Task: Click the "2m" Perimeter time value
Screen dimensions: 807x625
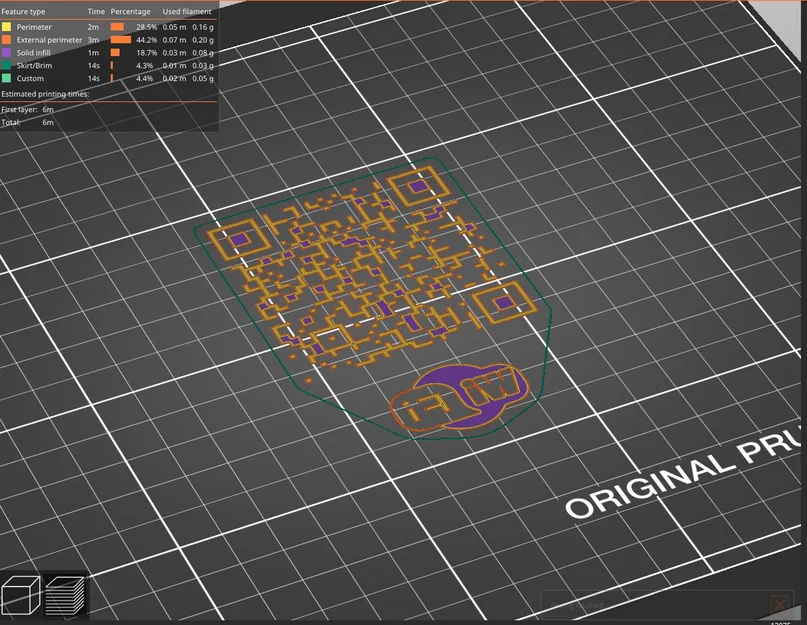Action: click(93, 27)
